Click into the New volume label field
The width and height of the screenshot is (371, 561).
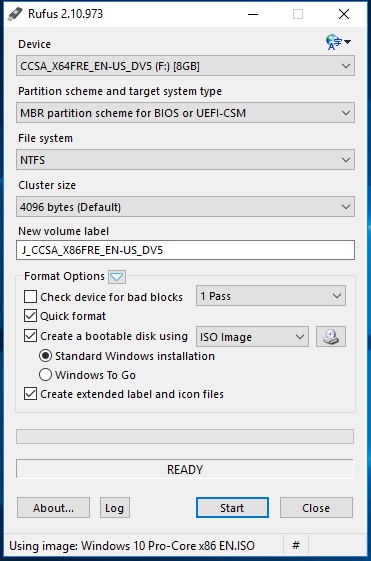pyautogui.click(x=185, y=250)
